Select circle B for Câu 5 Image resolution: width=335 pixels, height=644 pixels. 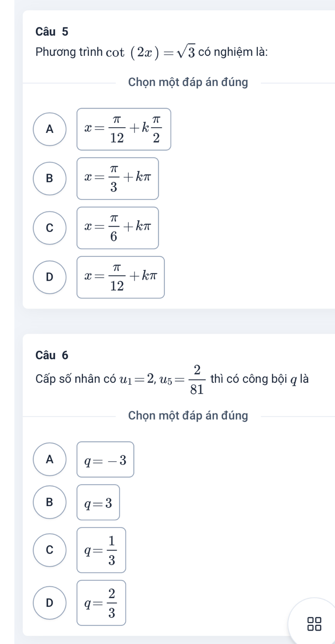pyautogui.click(x=49, y=178)
